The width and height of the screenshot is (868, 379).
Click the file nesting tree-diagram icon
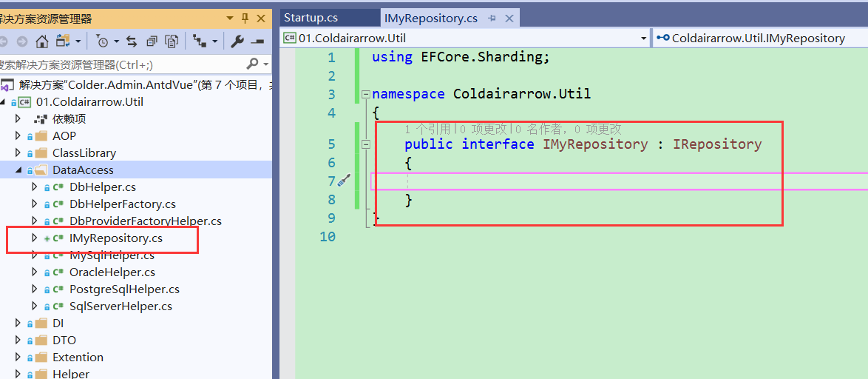point(199,41)
